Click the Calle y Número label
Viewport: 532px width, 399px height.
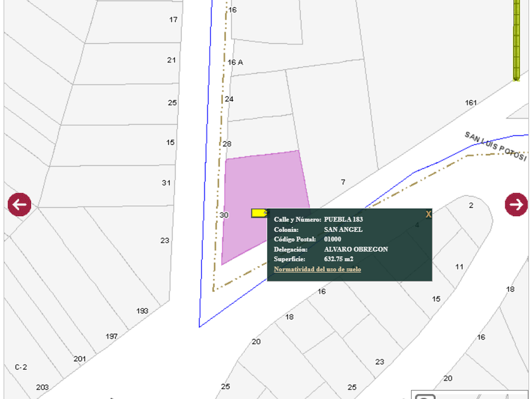297,220
